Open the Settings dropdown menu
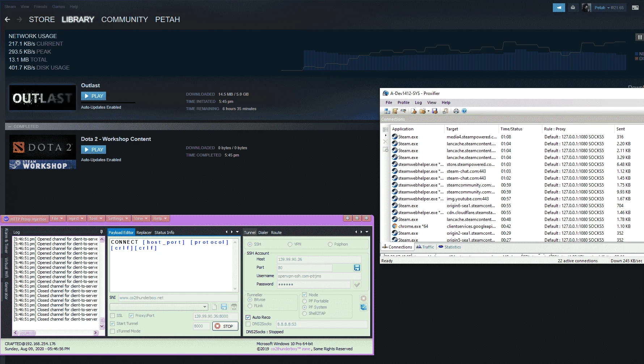 118,219
